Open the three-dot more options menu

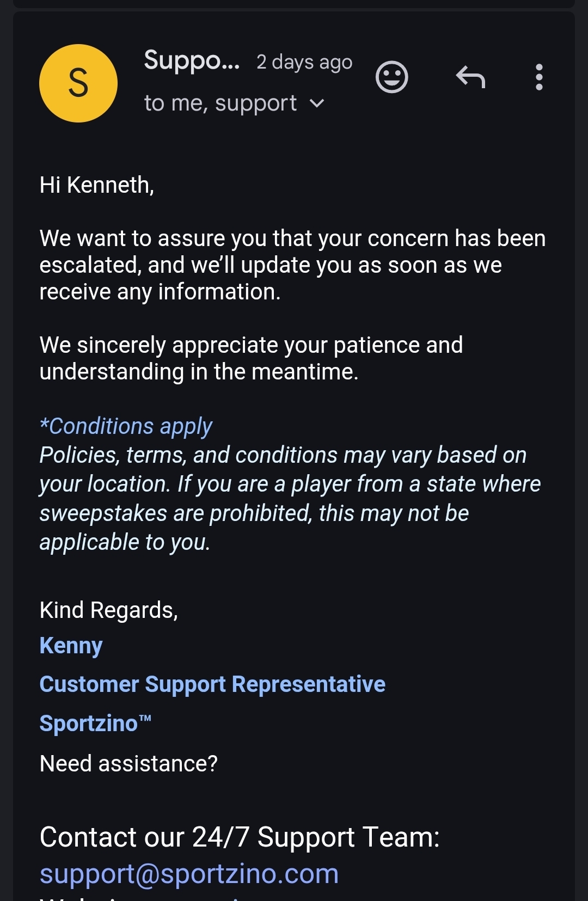point(539,77)
